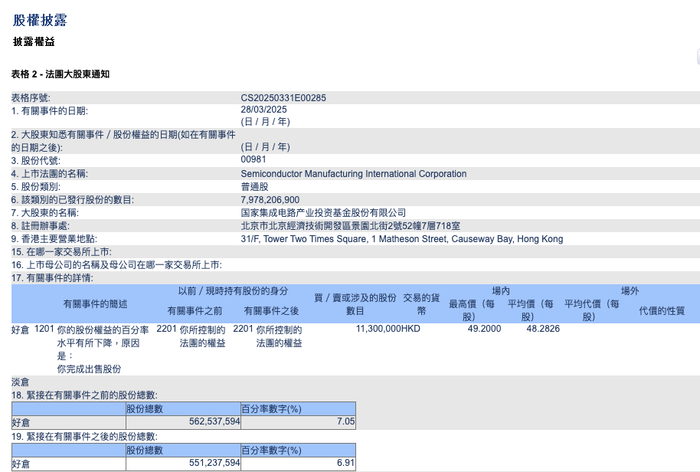Image resolution: width=700 pixels, height=472 pixels.
Task: Click the 有關事件之後 column header
Action: [271, 311]
